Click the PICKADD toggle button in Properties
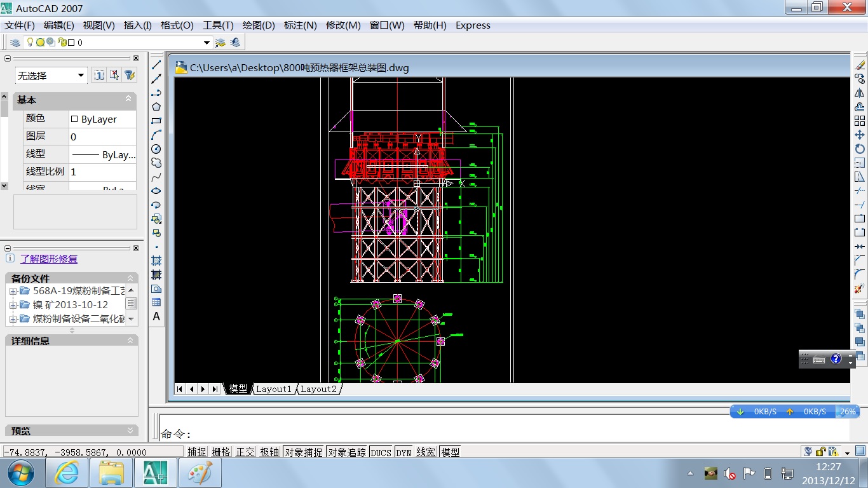868x488 pixels. click(99, 75)
